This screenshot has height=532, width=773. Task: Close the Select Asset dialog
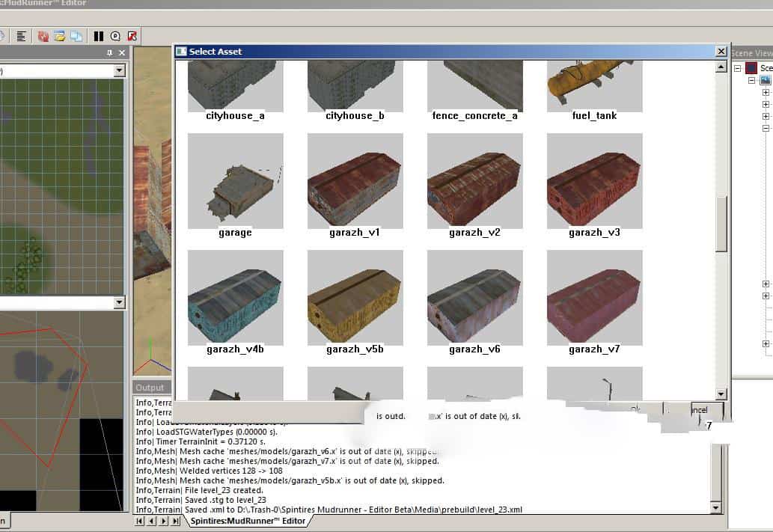pos(721,52)
